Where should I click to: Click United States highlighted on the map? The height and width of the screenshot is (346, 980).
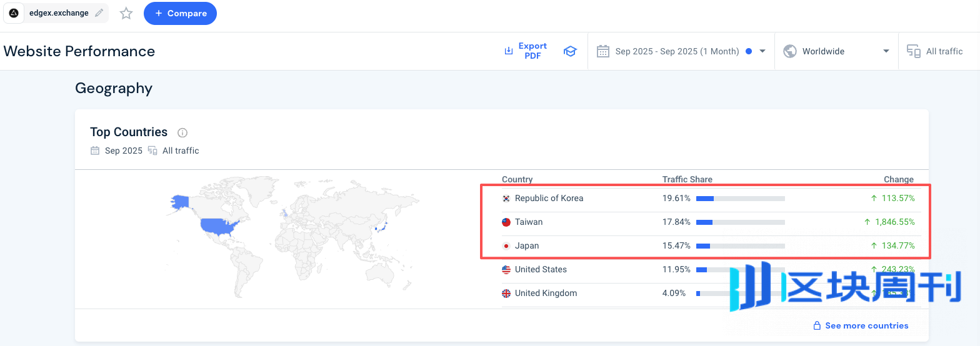(220, 226)
